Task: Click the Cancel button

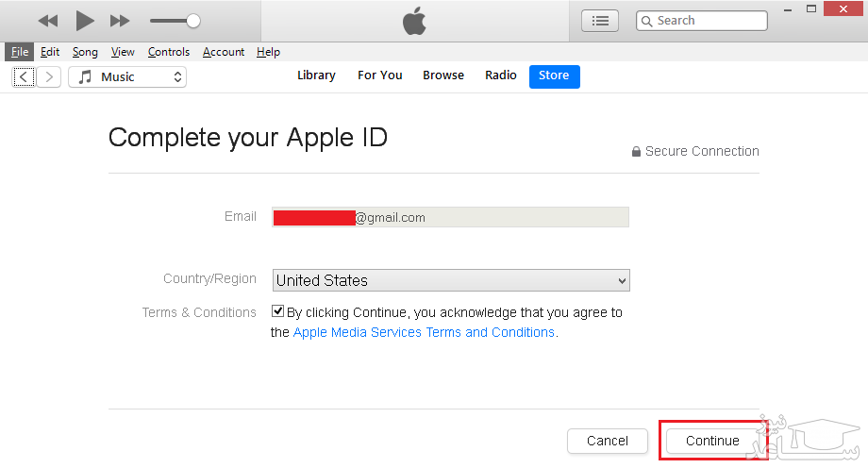Action: click(608, 441)
